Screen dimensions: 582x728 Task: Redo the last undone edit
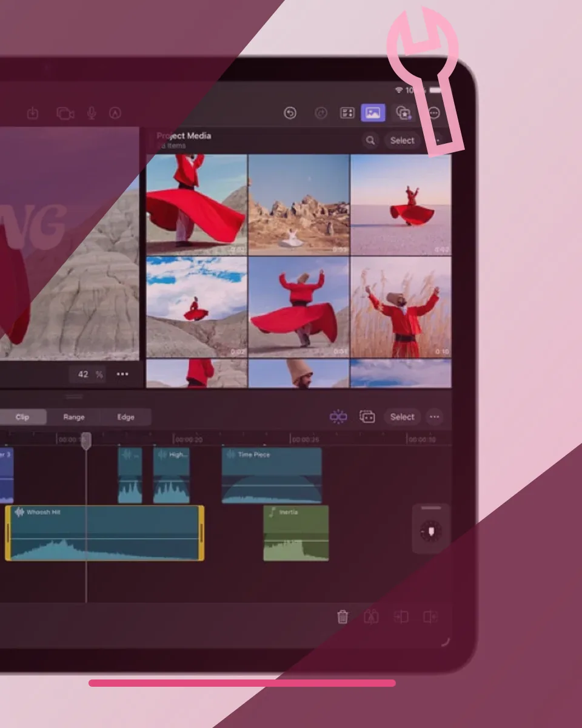click(x=321, y=113)
